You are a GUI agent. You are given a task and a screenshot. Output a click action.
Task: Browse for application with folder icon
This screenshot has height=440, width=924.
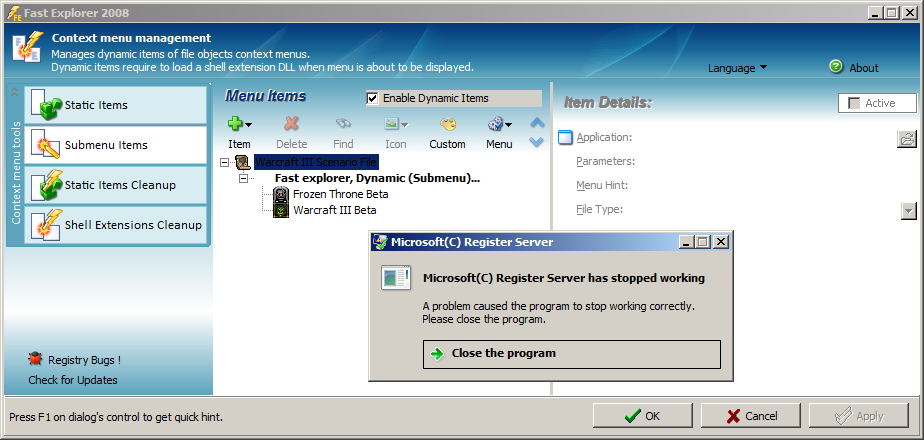click(908, 138)
